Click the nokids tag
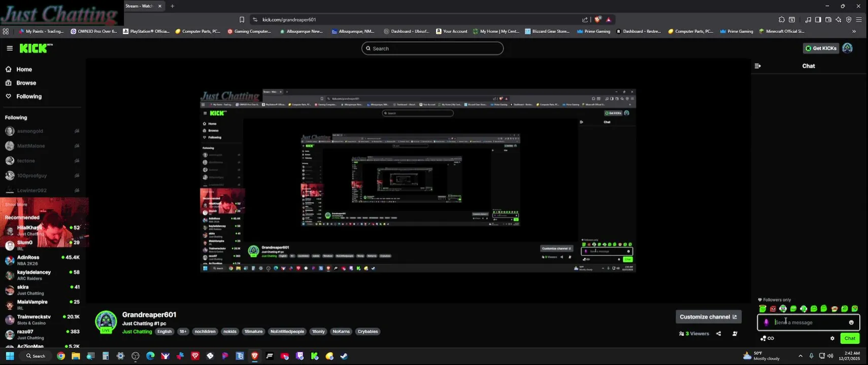The height and width of the screenshot is (365, 868). point(230,332)
